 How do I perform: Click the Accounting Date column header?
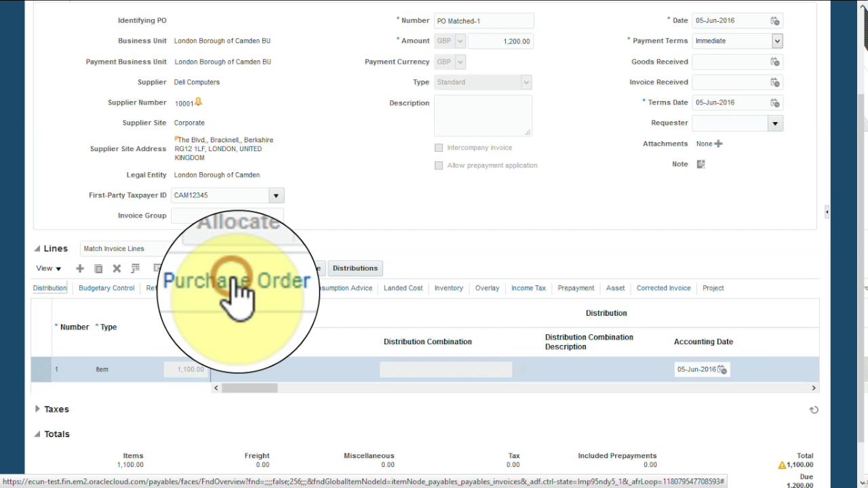click(x=703, y=342)
